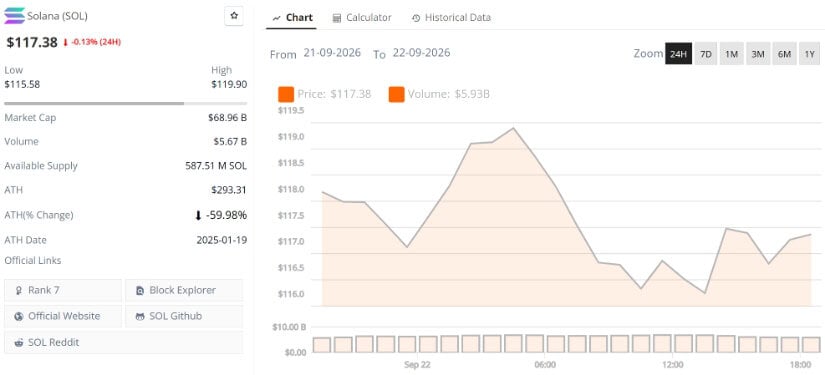This screenshot has width=825, height=375.
Task: Click the Official Website globe icon
Action: 19,316
